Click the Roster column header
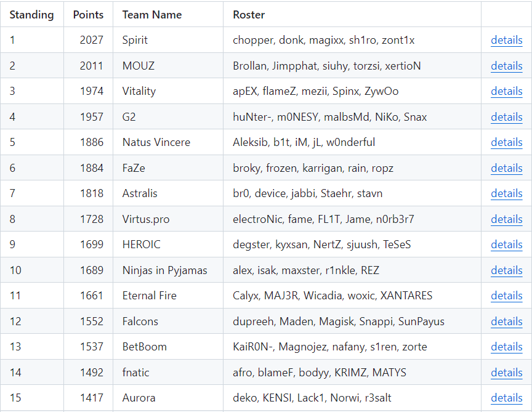Viewport: 532px width, 412px height. 249,15
